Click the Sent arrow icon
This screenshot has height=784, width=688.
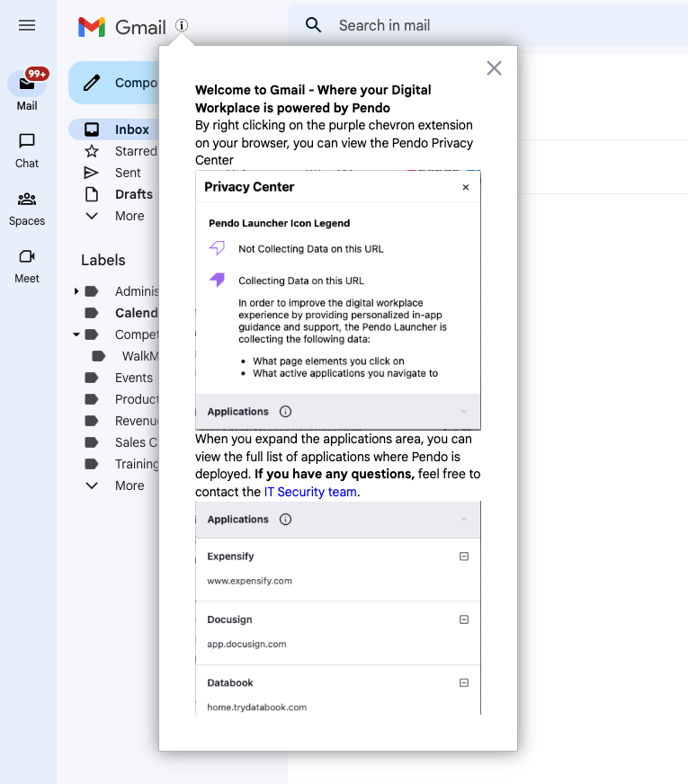pos(92,173)
